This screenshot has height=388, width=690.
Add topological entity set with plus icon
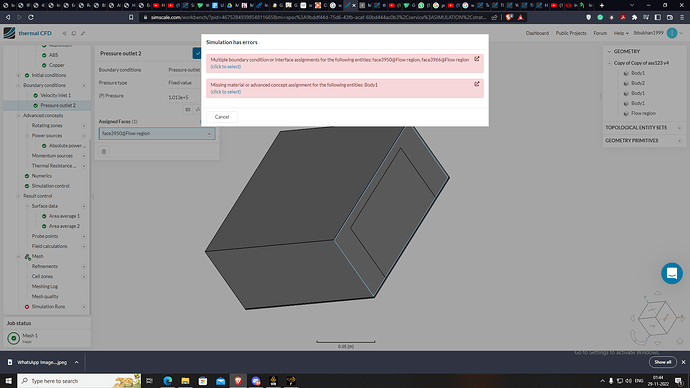[680, 128]
